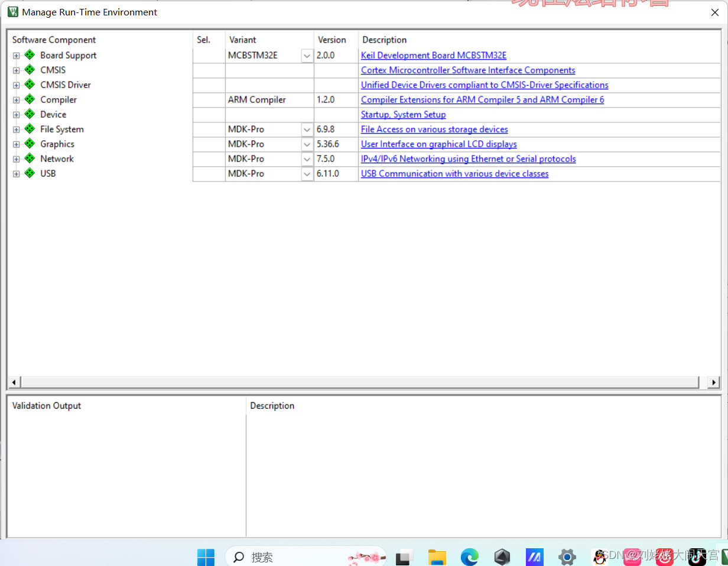Screen dimensions: 728x566
Task: Expand the CMSIS Driver tree node
Action: 16,85
